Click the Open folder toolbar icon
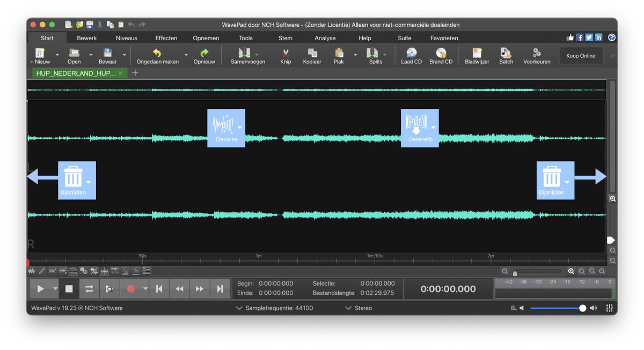Screen dimensions: 644x350 [x=74, y=53]
